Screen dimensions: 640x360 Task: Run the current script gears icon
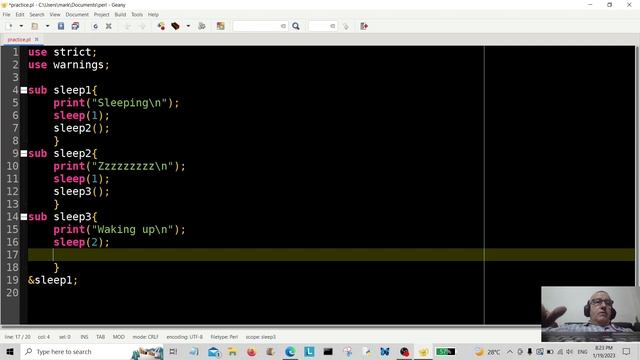(202, 26)
